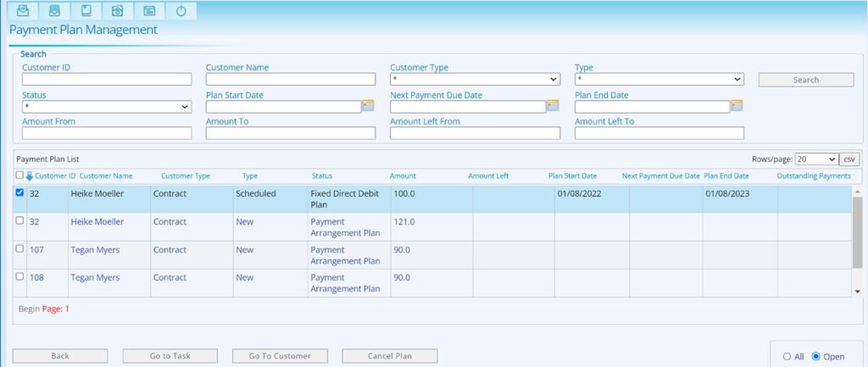The image size is (868, 367).
Task: Sort by Customer Name column header
Action: (x=106, y=176)
